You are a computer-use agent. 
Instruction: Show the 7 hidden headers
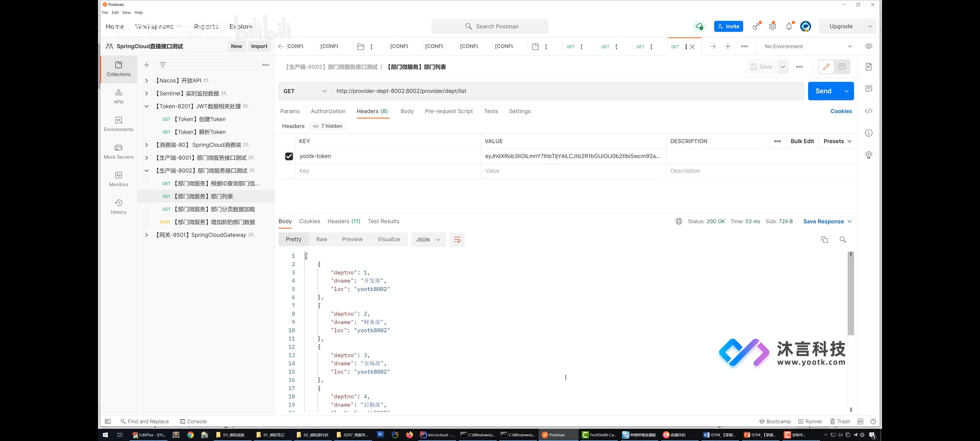pos(327,126)
